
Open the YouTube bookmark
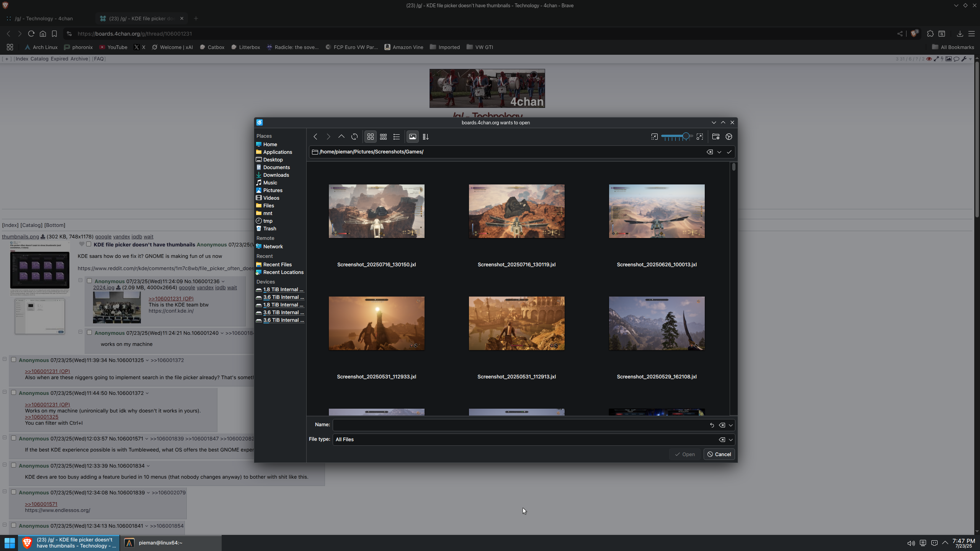(113, 47)
